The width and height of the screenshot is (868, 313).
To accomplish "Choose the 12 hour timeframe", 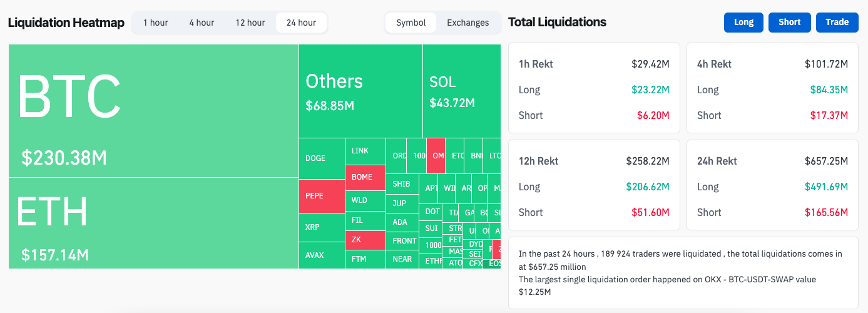I will point(250,23).
